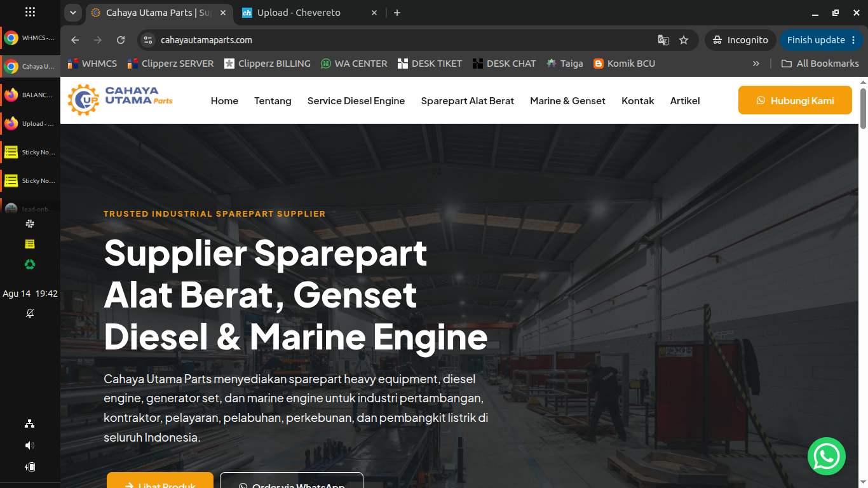Open the DESK CHAT bookmark
Image resolution: width=868 pixels, height=488 pixels.
coord(504,64)
